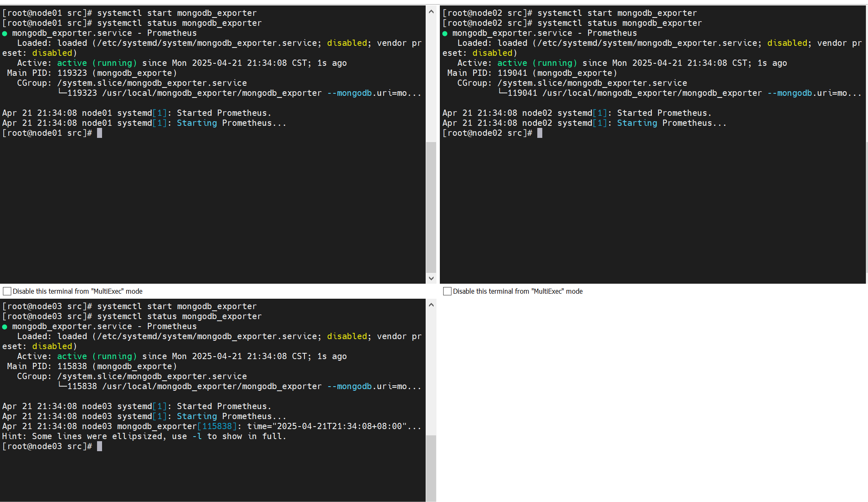Click scrollbar track above node01 thumb
This screenshot has width=868, height=502.
[x=431, y=79]
